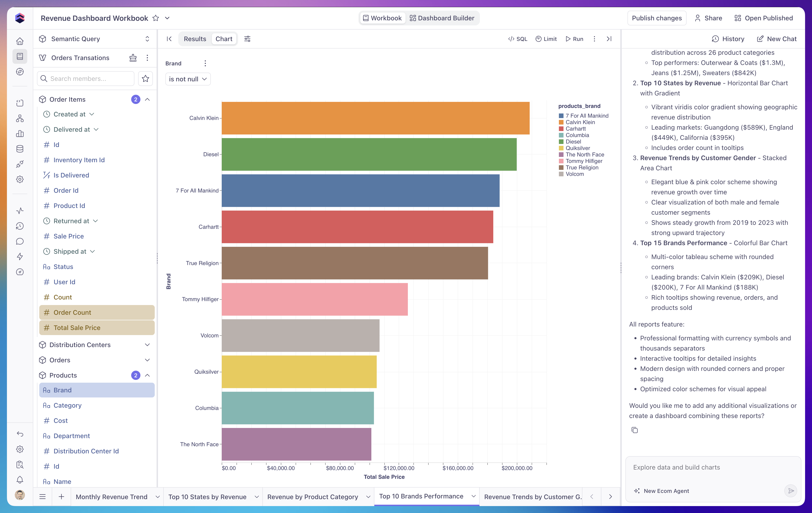Open the 'is not null' filter dropdown
Image resolution: width=812 pixels, height=513 pixels.
tap(188, 79)
